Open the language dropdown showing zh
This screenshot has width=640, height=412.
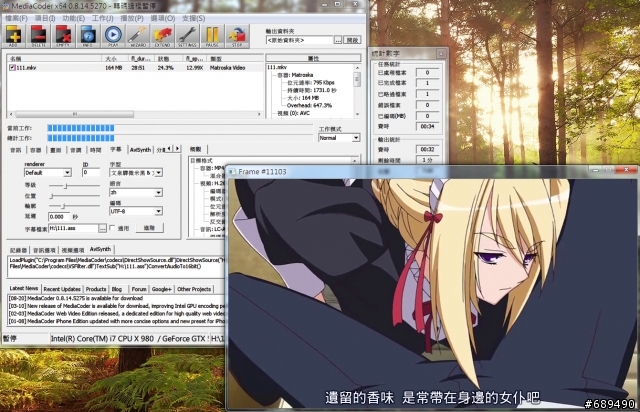(x=158, y=192)
